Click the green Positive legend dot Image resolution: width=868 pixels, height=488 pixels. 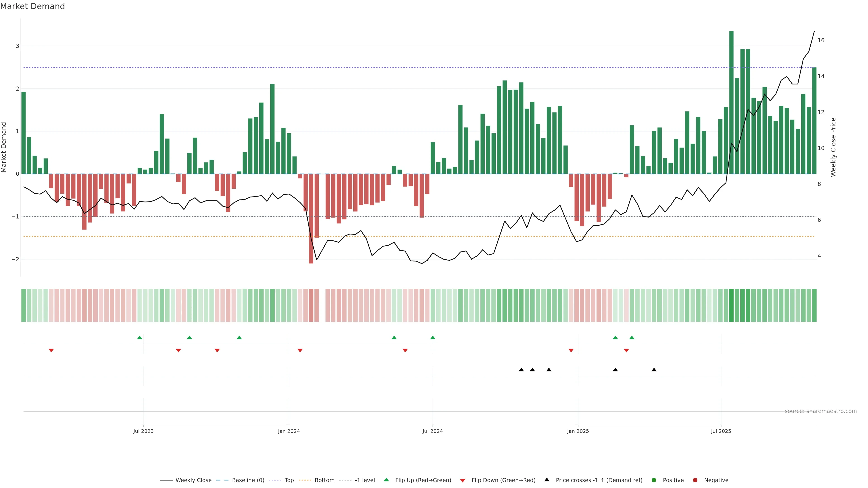pyautogui.click(x=654, y=480)
